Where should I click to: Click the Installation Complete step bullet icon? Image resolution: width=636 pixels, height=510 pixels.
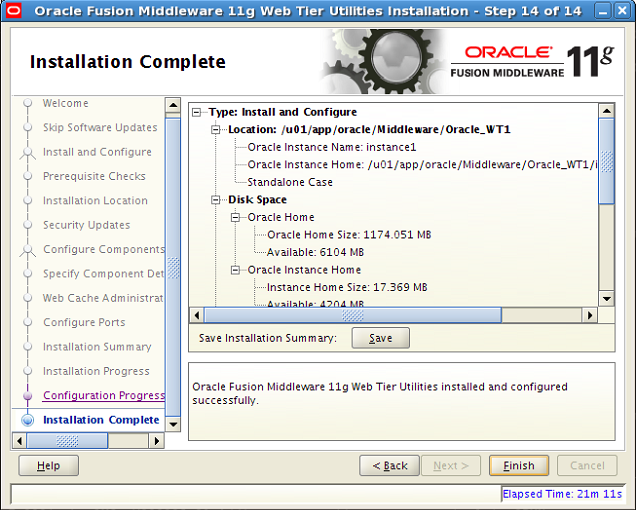pyautogui.click(x=28, y=420)
